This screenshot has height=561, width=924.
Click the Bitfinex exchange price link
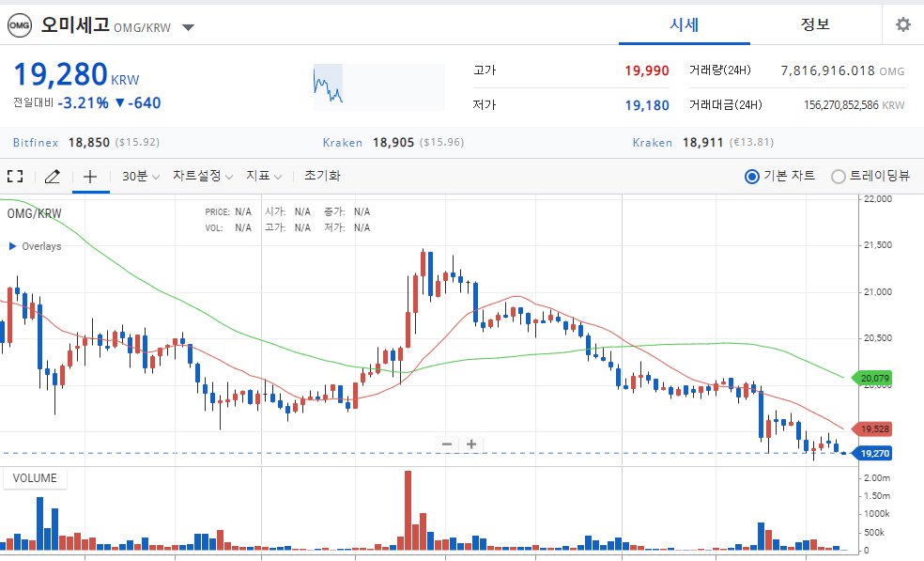[x=86, y=143]
